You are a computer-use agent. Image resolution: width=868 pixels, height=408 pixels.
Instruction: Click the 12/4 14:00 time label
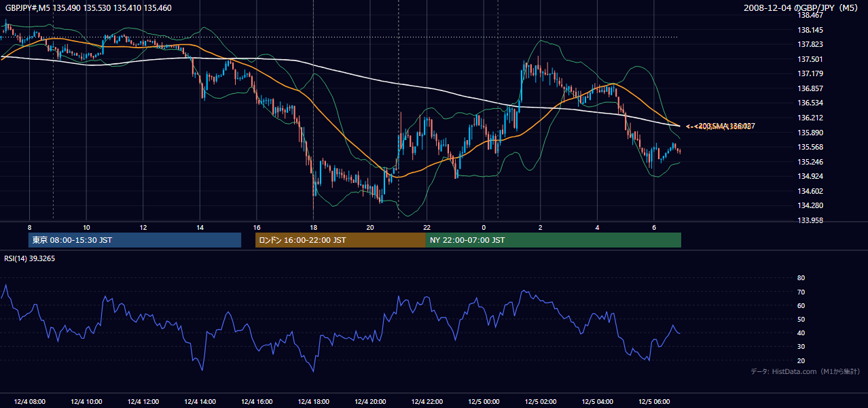tap(200, 402)
